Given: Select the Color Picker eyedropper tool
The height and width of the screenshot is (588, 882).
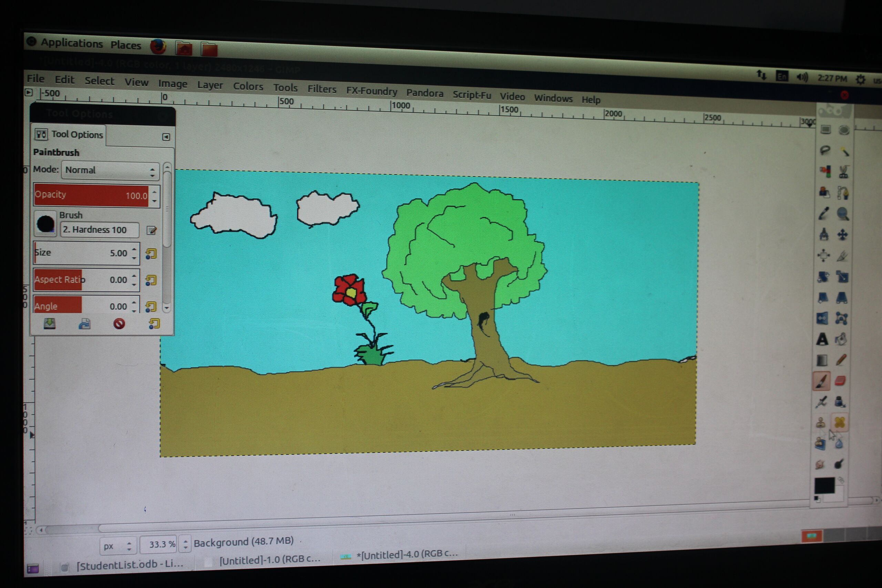Looking at the screenshot, I should point(823,214).
